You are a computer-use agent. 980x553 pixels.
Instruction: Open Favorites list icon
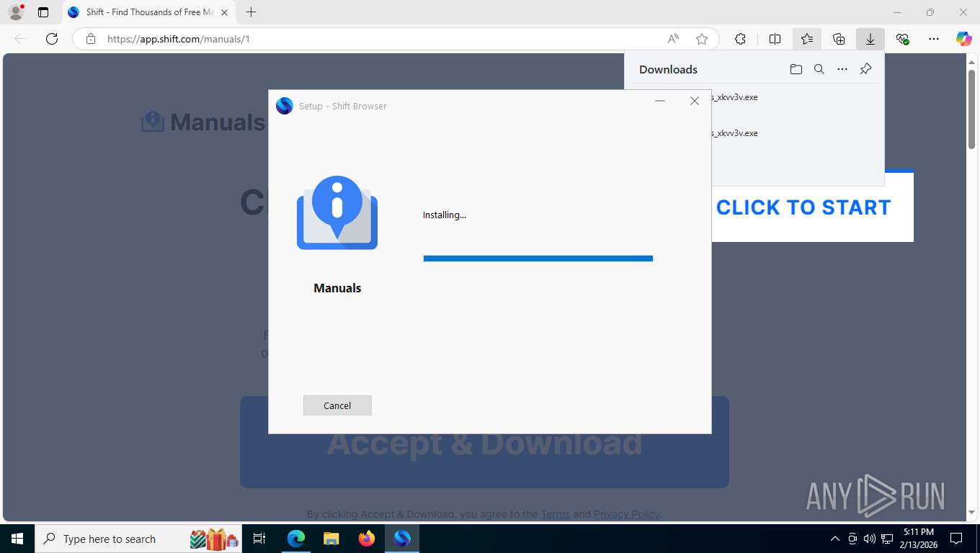pyautogui.click(x=807, y=39)
